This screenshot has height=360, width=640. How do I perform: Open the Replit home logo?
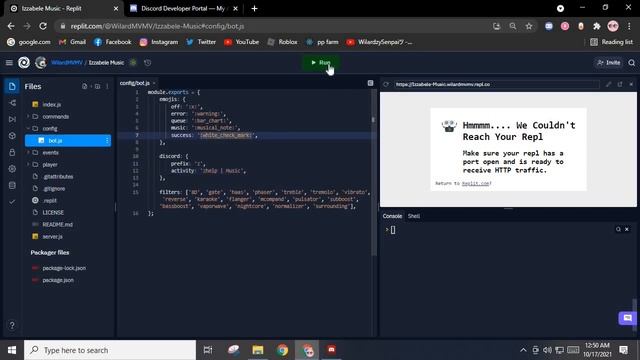click(24, 62)
